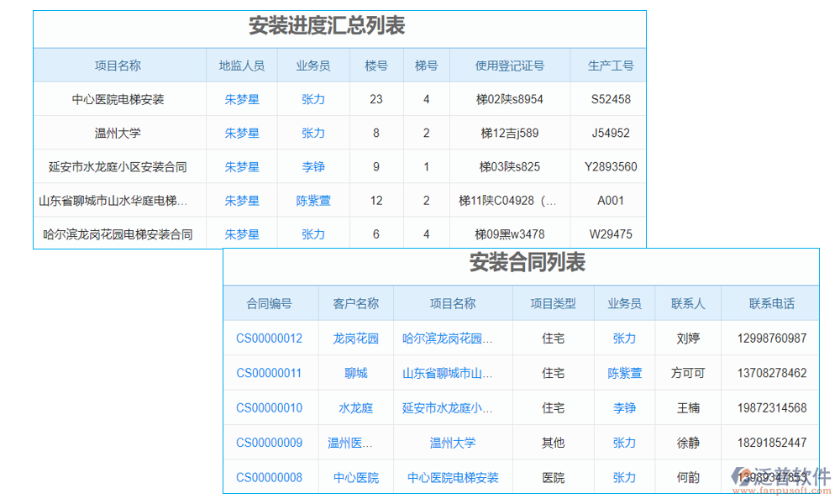Viewport: 840px width, 504px height.
Task: Click 陈紫萱 agent for contract CS00000011
Action: (625, 373)
